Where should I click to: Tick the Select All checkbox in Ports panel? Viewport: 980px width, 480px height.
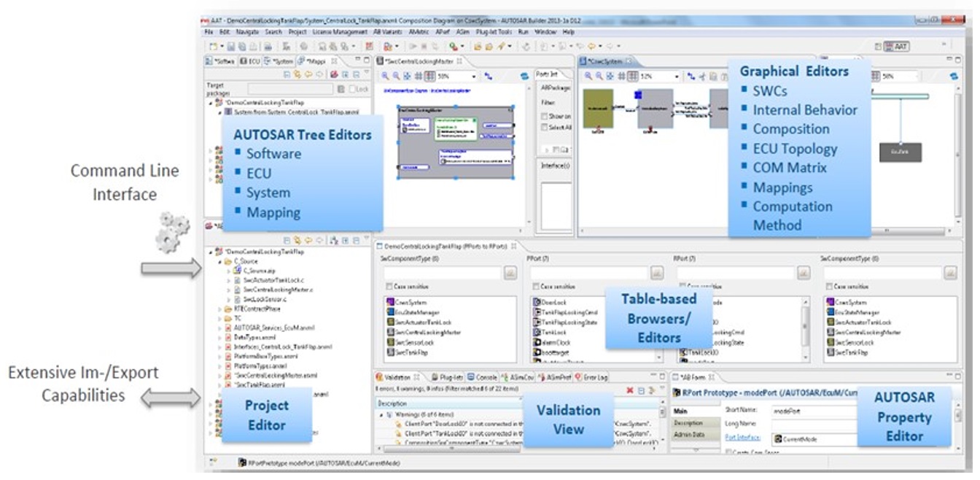point(544,127)
